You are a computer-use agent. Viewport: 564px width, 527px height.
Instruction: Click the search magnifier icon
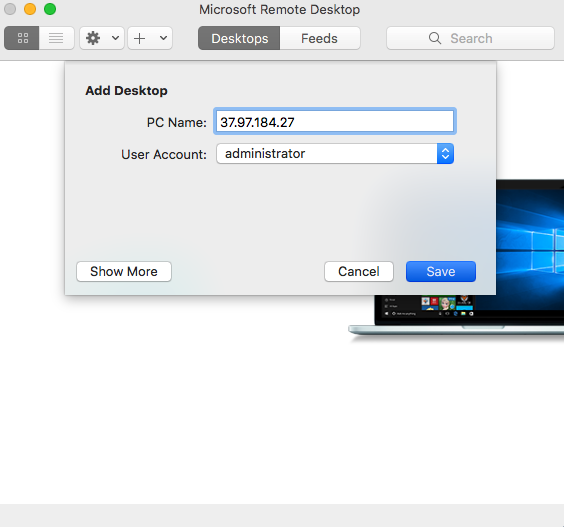point(435,38)
